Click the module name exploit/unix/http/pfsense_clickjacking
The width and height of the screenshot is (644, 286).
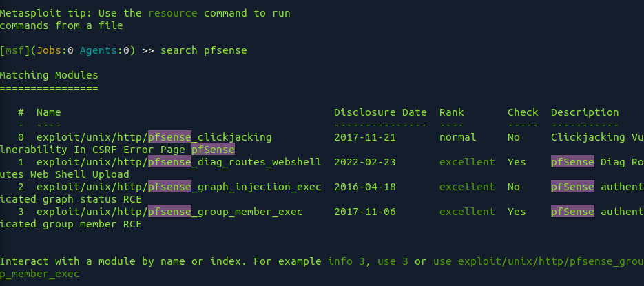154,137
